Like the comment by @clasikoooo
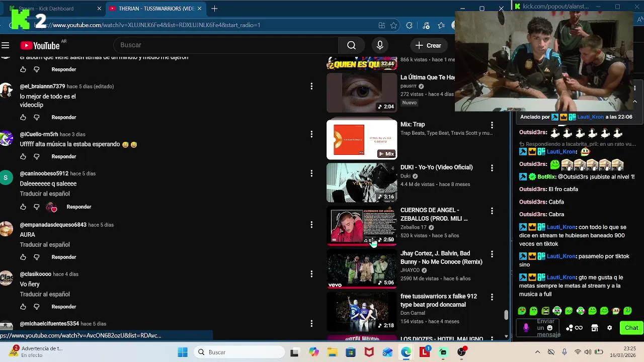This screenshot has height=362, width=644. 23,307
